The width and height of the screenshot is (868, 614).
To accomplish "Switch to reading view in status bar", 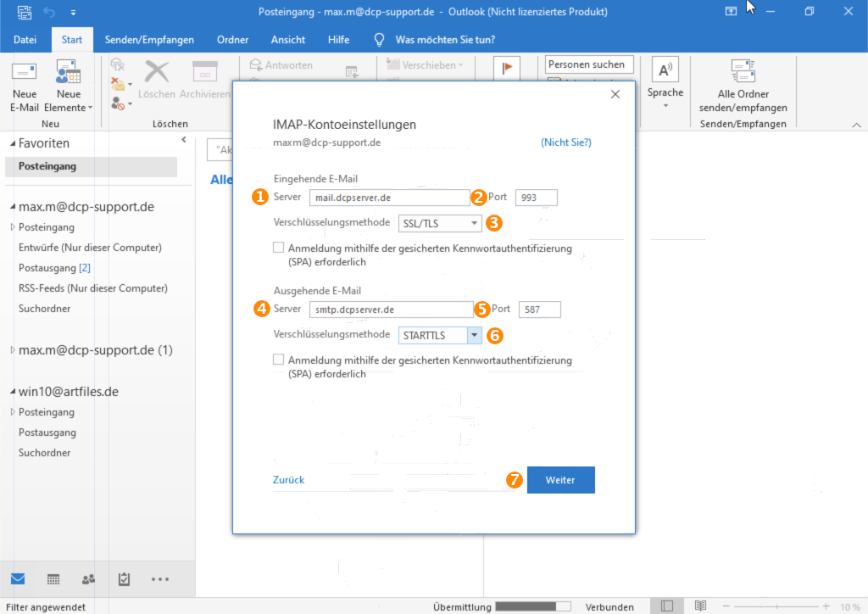I will [700, 606].
